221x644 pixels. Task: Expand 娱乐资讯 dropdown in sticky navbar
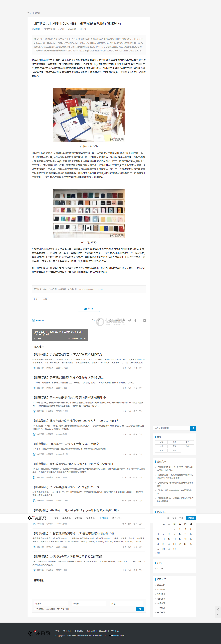[91, 518]
